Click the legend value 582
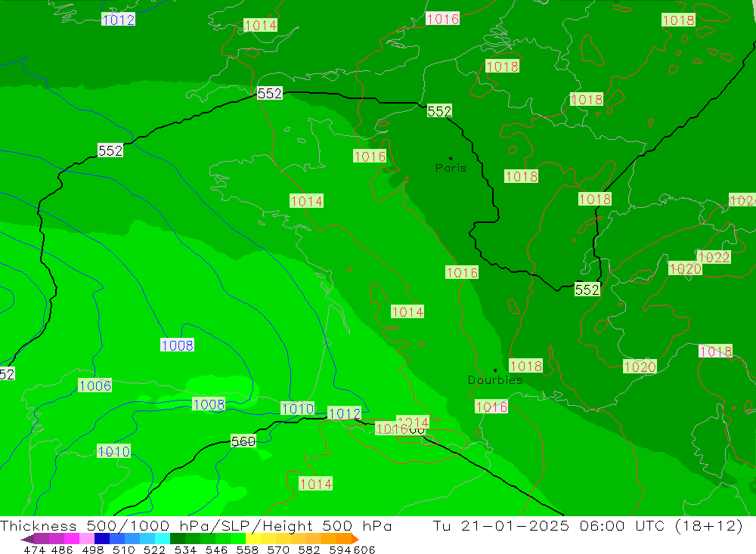The width and height of the screenshot is (756, 554). pyautogui.click(x=309, y=550)
